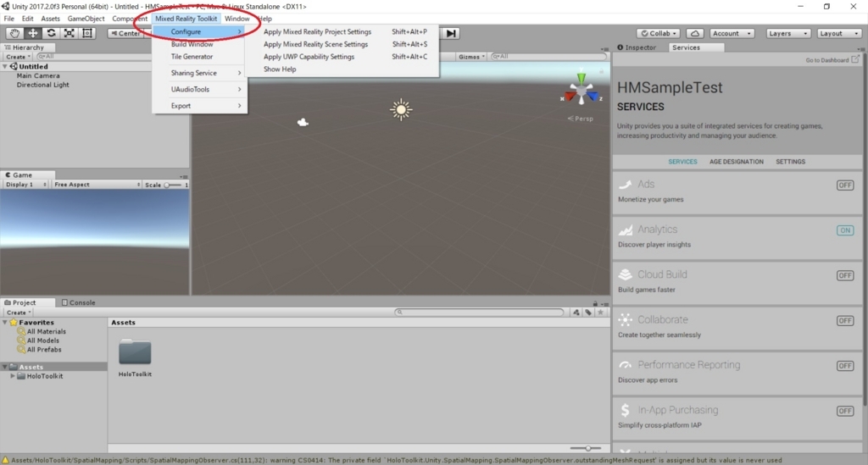This screenshot has width=868, height=465.
Task: Choose Apply Mixed Reality Project Settings
Action: (x=342, y=31)
